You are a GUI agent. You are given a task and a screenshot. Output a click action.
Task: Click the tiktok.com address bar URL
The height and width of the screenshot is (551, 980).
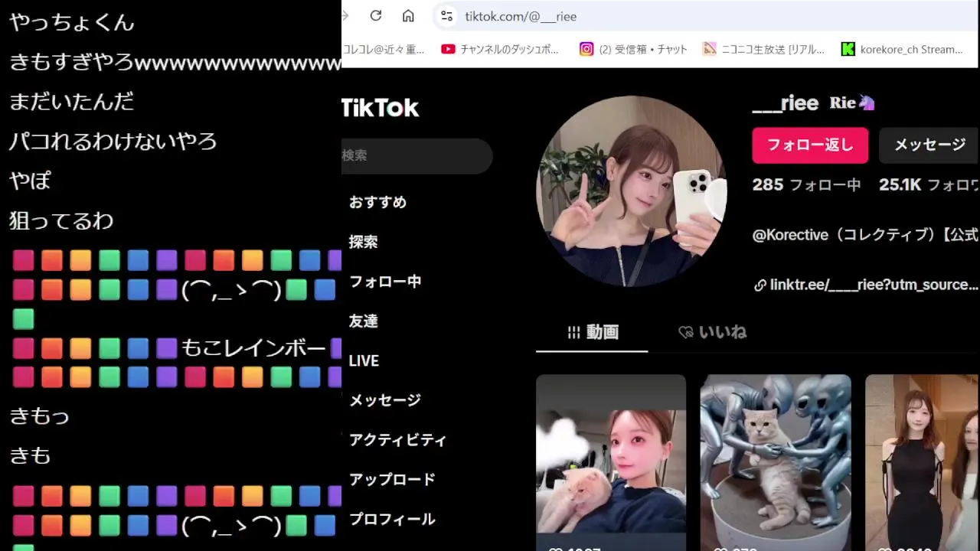521,16
